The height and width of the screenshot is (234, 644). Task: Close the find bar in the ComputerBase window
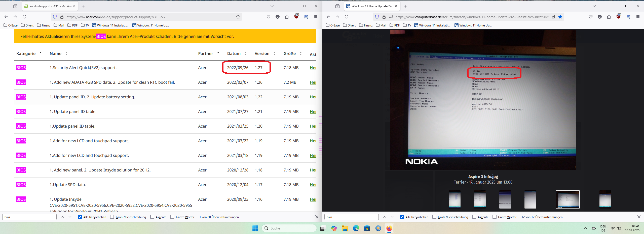coord(639,217)
